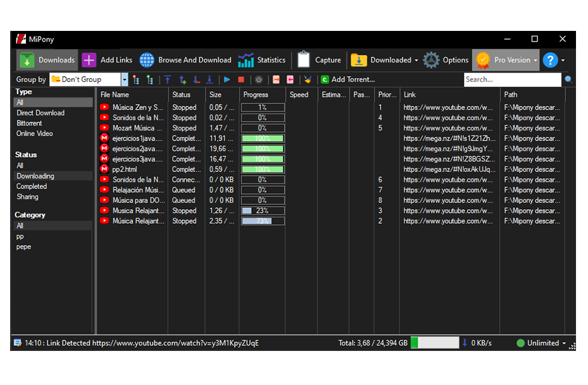Move selected download to bottom
Viewport: 588px width, 385px height.
[x=209, y=79]
